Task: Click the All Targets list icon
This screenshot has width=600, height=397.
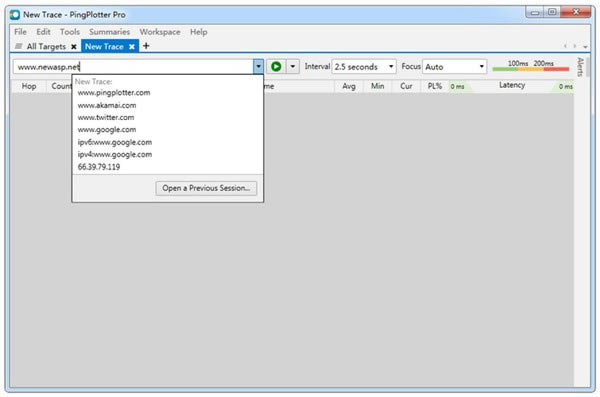Action: pos(18,46)
